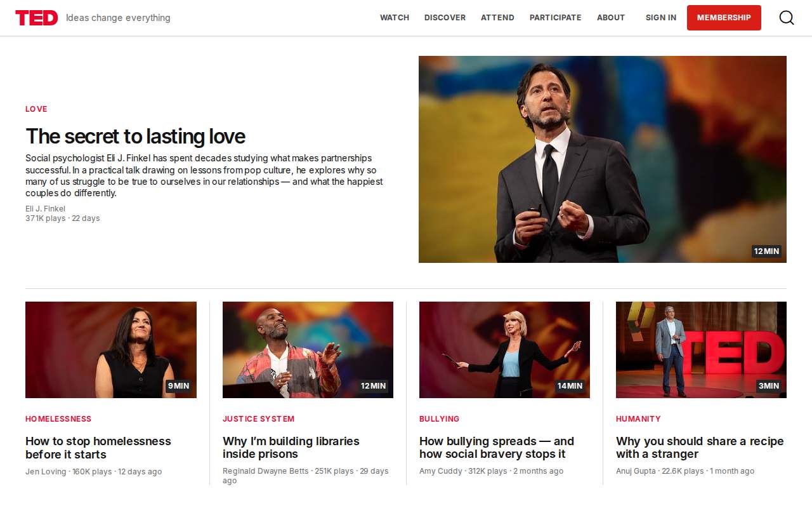The image size is (812, 508).
Task: Click the 9 MIN duration badge
Action: (178, 386)
